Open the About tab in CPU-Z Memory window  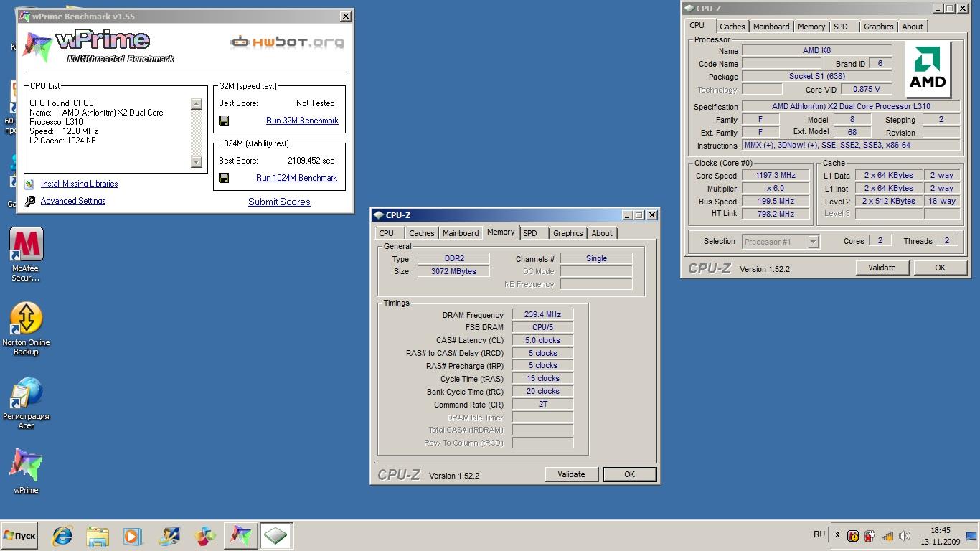(x=602, y=233)
